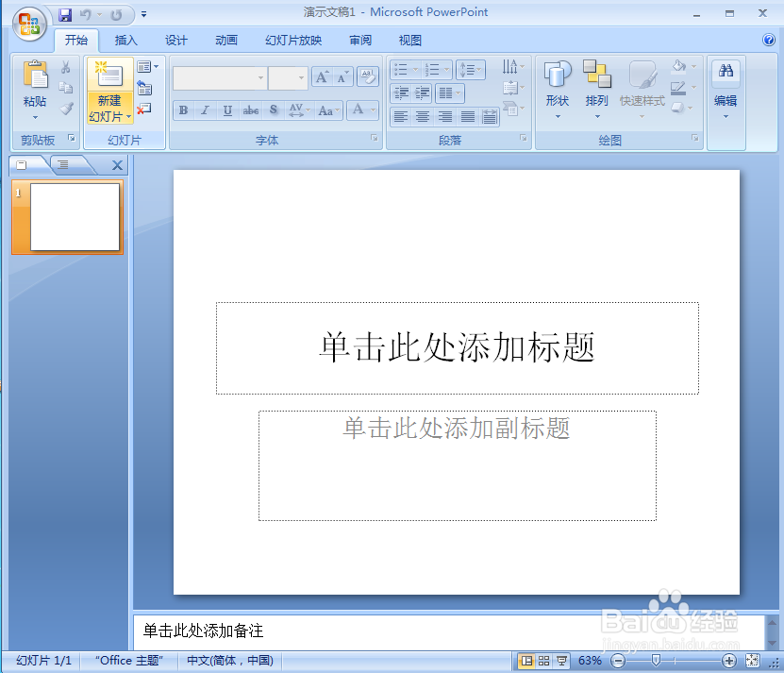Open the 视图 ribbon tab

pyautogui.click(x=410, y=40)
